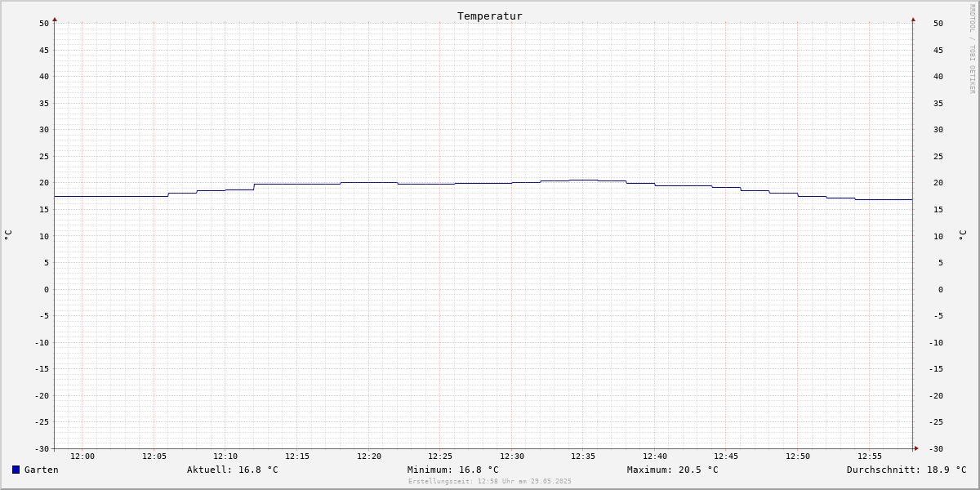Viewport: 980px width, 490px height.
Task: Click the left y-axis label 50
Action: [x=44, y=23]
